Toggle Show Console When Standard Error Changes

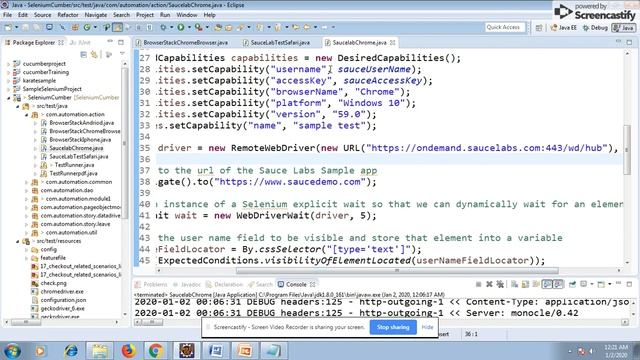click(x=558, y=284)
